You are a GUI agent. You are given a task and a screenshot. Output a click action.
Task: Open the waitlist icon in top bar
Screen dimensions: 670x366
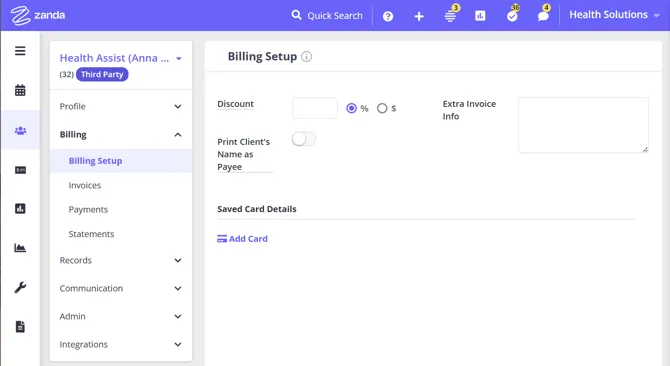[x=450, y=15]
